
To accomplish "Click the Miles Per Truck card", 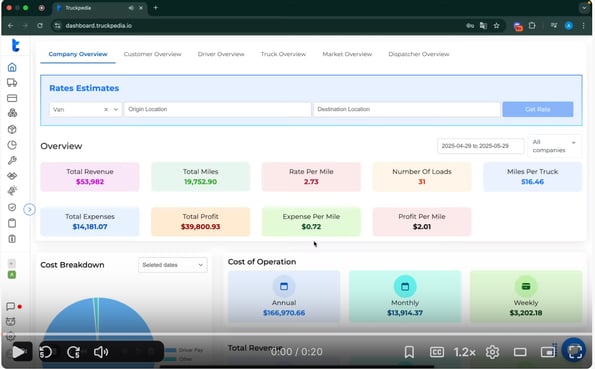I will (532, 177).
